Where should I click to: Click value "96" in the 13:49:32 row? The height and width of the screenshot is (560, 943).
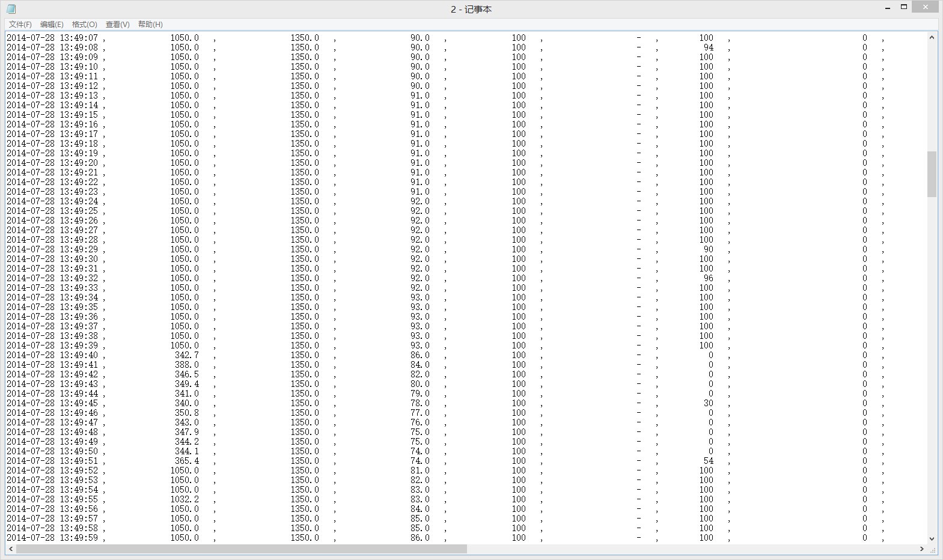[x=709, y=278]
